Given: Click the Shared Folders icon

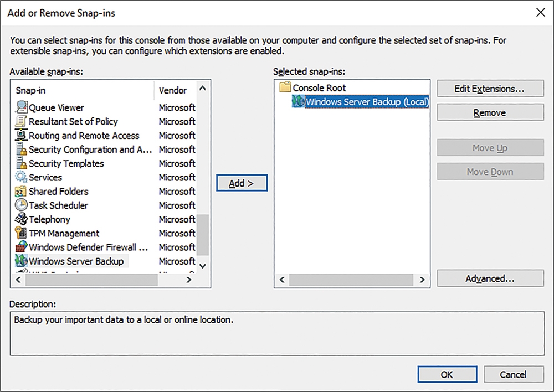Looking at the screenshot, I should coord(21,192).
